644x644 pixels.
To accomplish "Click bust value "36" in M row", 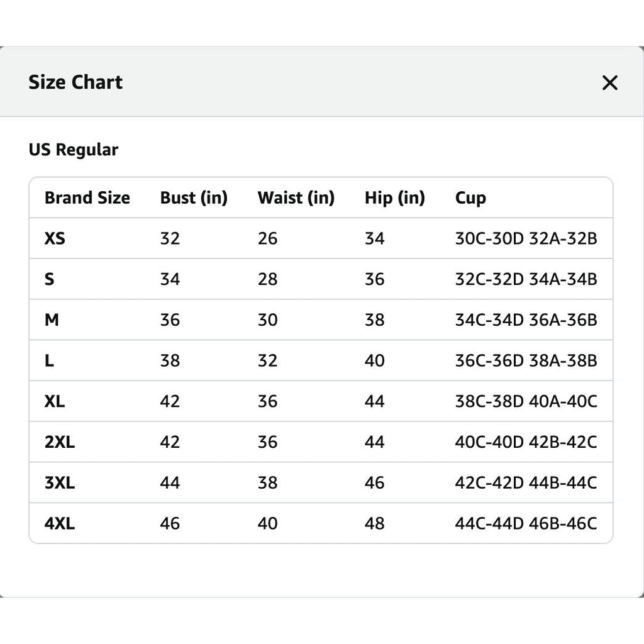I will click(170, 319).
